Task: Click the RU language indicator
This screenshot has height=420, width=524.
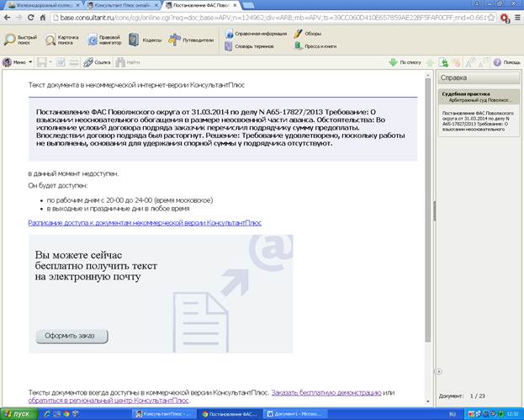Action: click(x=453, y=414)
